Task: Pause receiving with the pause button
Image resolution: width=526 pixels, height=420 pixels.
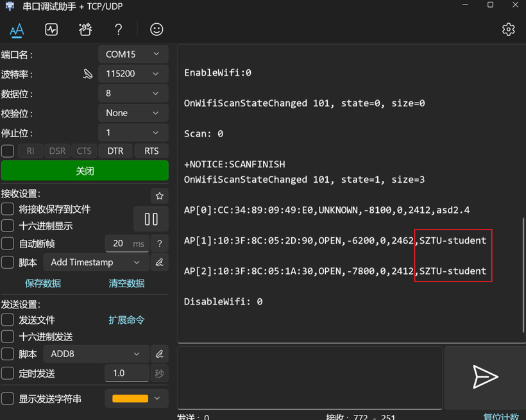Action: 151,219
